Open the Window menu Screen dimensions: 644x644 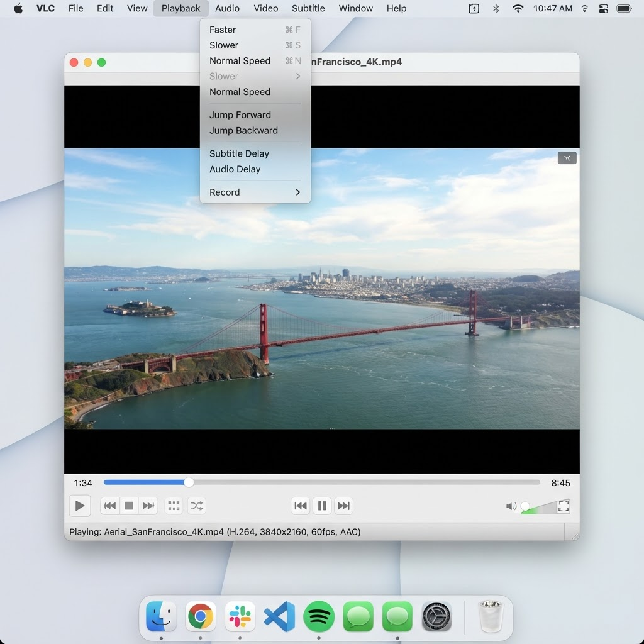[356, 8]
